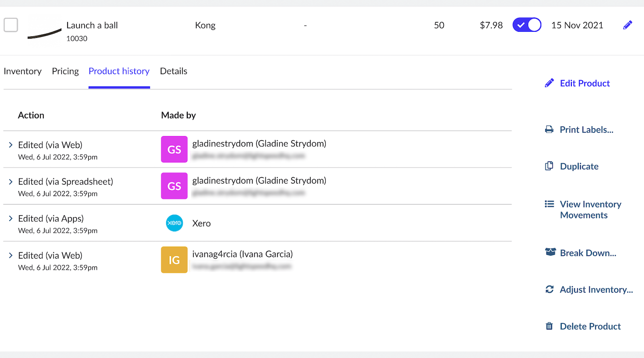Click the Break Down box icon
Viewport: 644px width, 358px height.
[x=550, y=252]
